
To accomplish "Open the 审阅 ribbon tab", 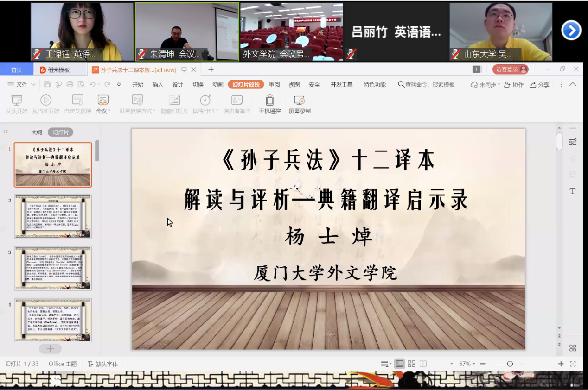I will [274, 84].
